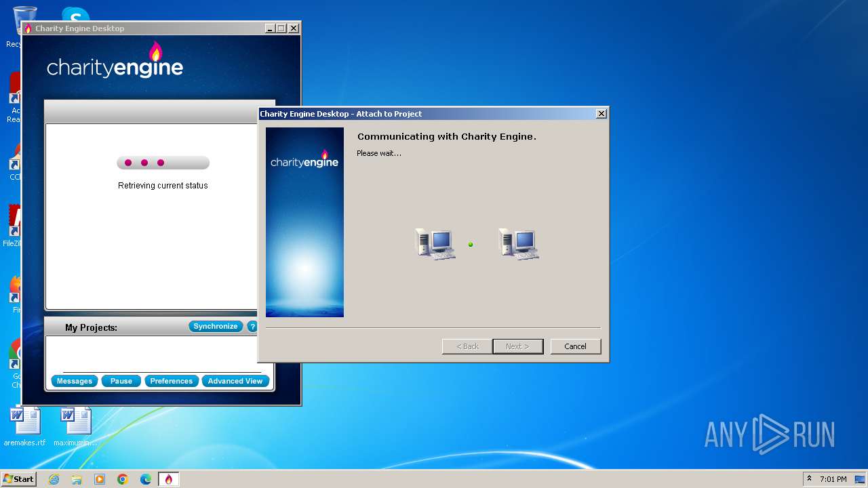
Task: Select the maximumin desktop document
Action: tap(75, 427)
